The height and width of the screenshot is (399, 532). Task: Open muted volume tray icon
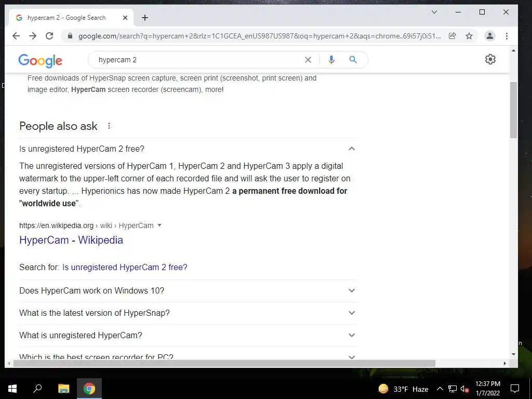click(464, 389)
